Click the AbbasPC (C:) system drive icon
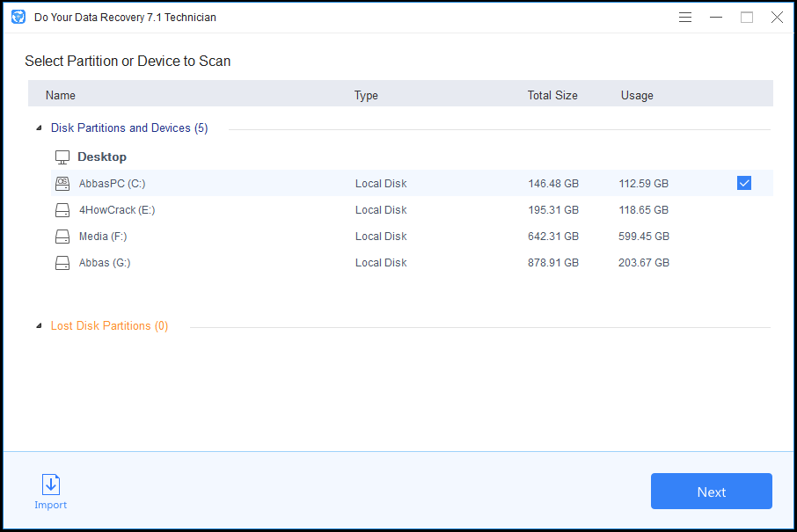Viewport: 797px width, 532px height. [62, 184]
